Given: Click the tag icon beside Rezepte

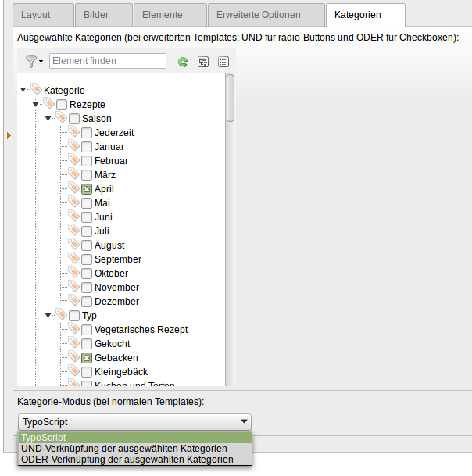Looking at the screenshot, I should coord(48,104).
